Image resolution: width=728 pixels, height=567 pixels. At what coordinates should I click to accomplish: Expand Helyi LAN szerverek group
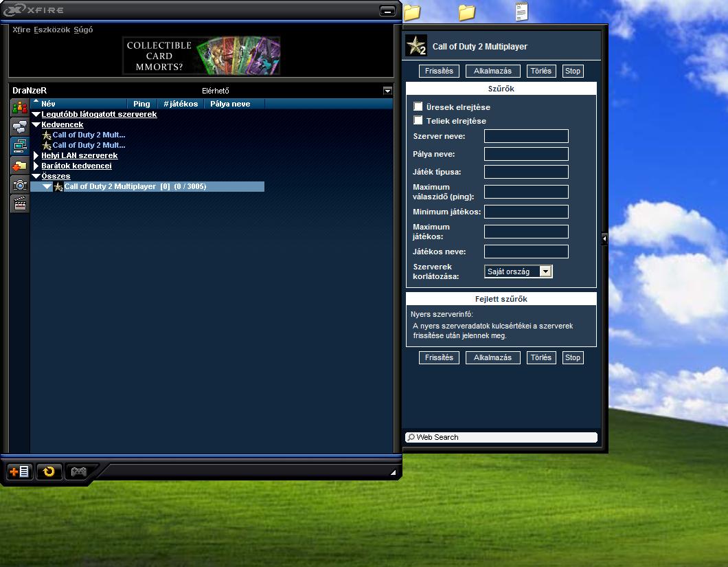36,155
